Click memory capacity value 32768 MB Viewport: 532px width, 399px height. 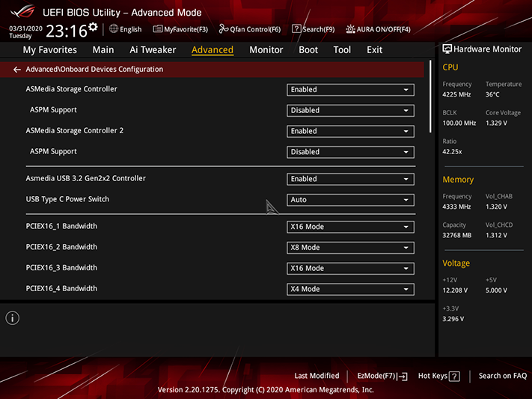[456, 235]
